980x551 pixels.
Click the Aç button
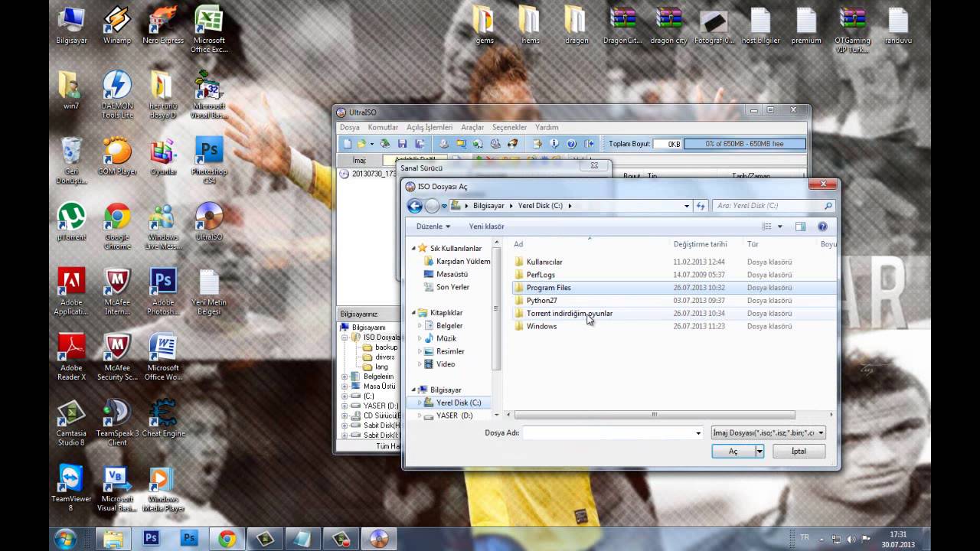coord(733,452)
